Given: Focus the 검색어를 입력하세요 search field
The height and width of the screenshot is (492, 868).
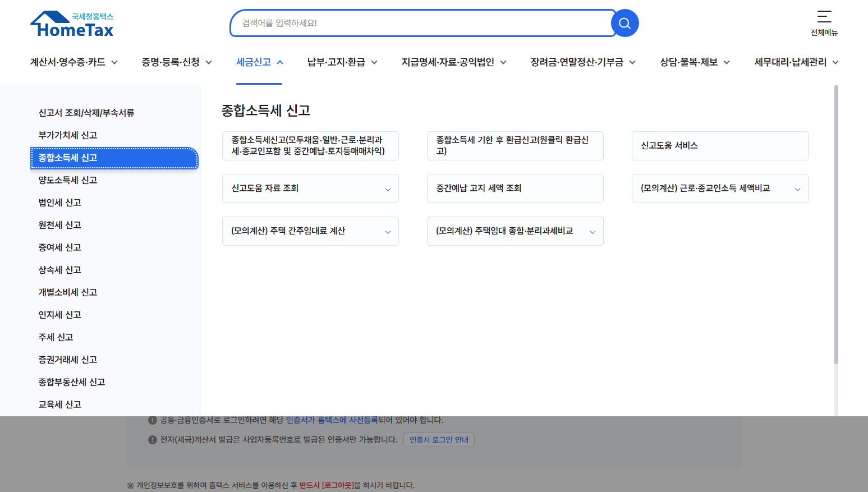Looking at the screenshot, I should pos(422,23).
